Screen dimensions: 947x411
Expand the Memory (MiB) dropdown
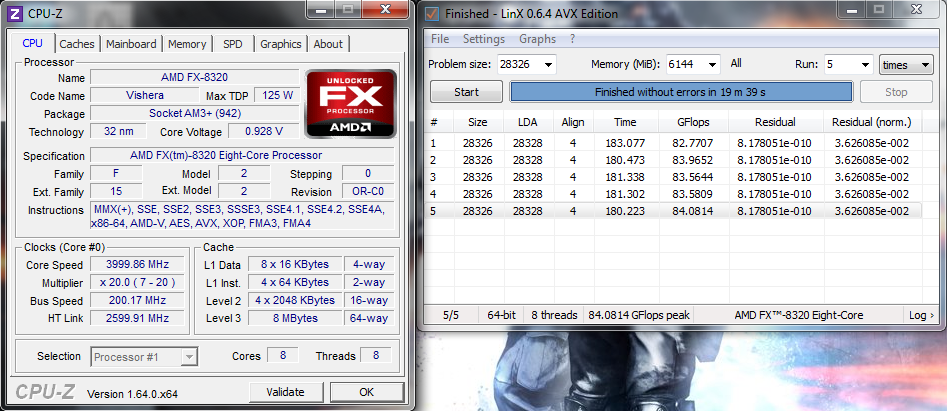[713, 65]
